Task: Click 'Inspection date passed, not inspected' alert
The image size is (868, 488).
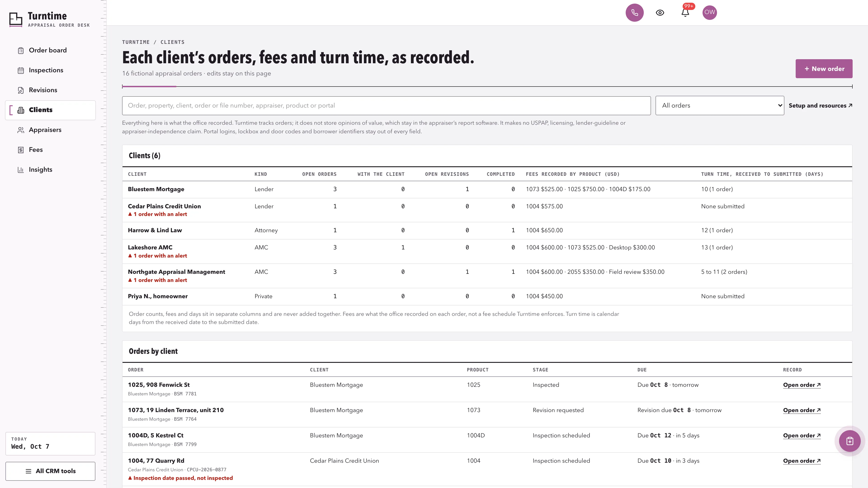Action: (x=180, y=478)
